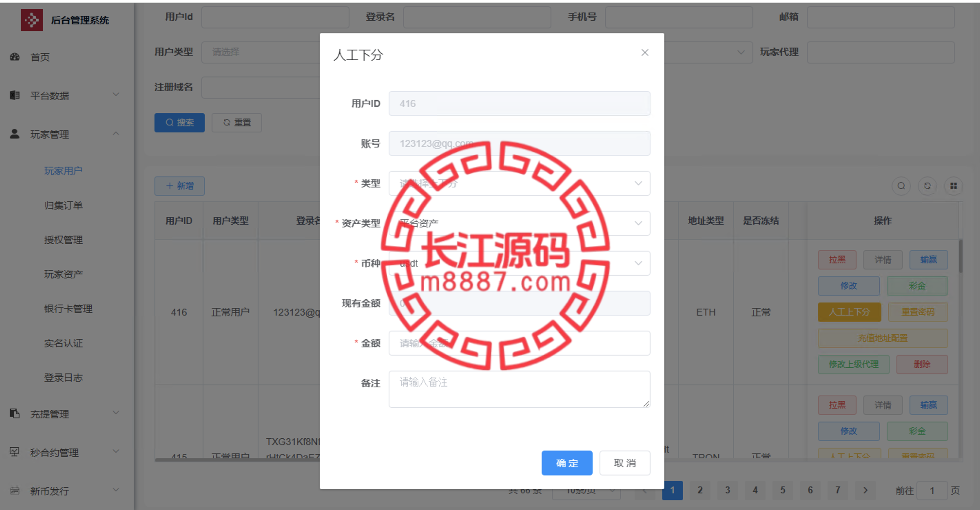Focus the 金额 input field
Image resolution: width=980 pixels, height=510 pixels.
[519, 343]
